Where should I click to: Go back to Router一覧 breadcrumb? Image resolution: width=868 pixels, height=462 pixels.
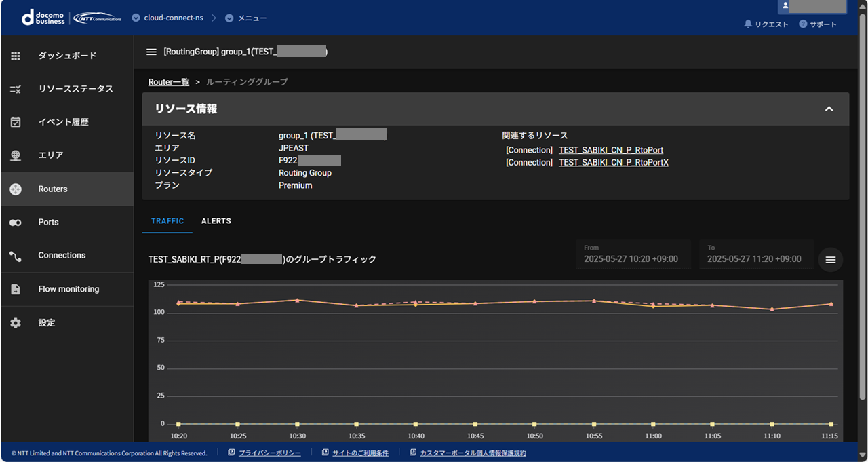tap(168, 82)
